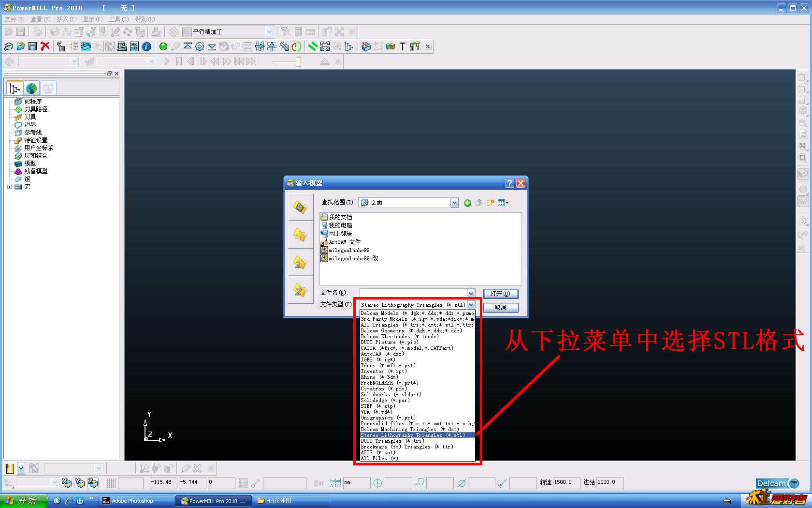The width and height of the screenshot is (812, 508).
Task: Open Internet Explorer from quick launch
Action: (x=69, y=501)
